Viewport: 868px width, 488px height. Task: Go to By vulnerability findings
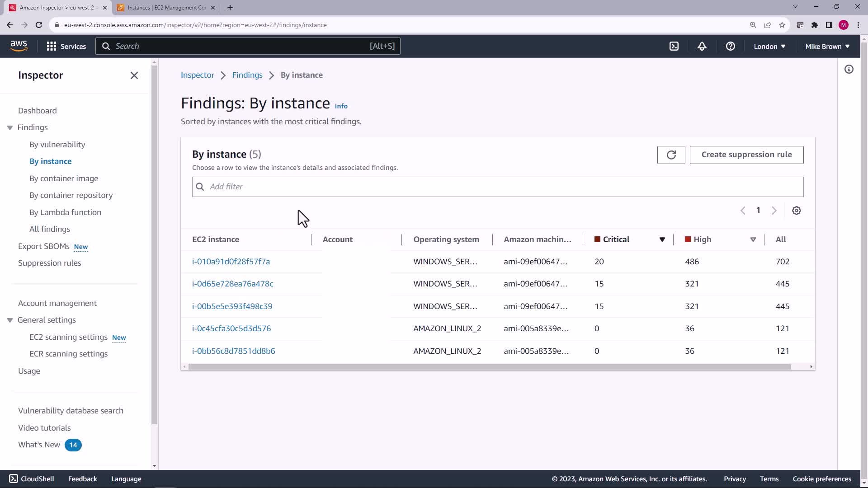pos(57,145)
